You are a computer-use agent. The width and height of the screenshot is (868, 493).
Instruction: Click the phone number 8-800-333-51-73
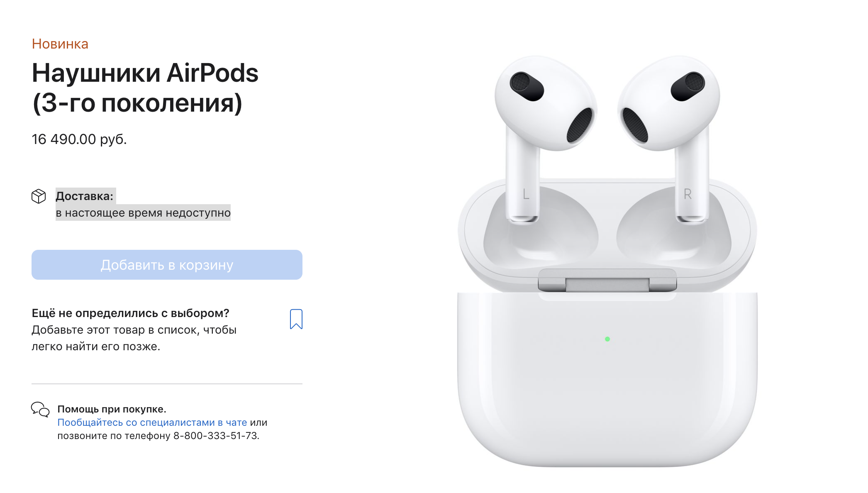(215, 436)
